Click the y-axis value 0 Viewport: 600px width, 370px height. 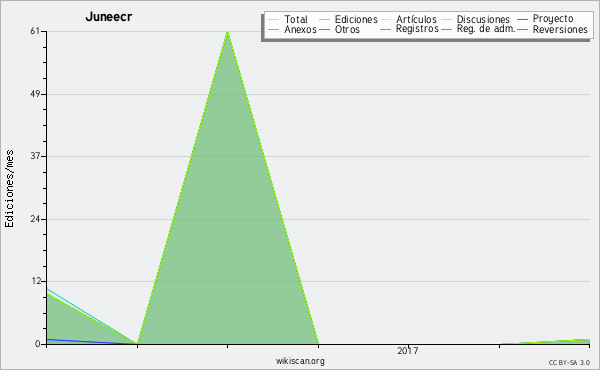[38, 344]
